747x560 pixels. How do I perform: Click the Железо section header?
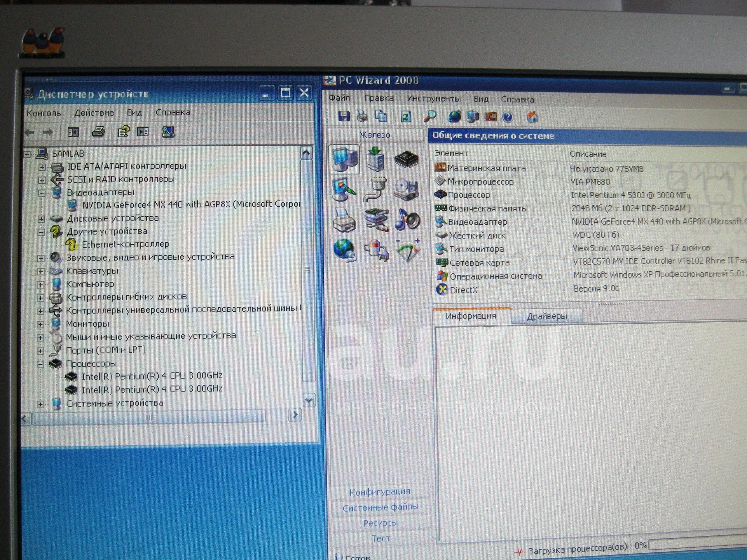pos(375,135)
